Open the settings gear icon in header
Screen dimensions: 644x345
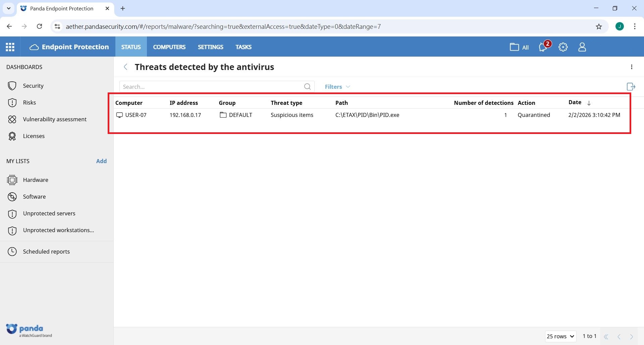pyautogui.click(x=563, y=47)
